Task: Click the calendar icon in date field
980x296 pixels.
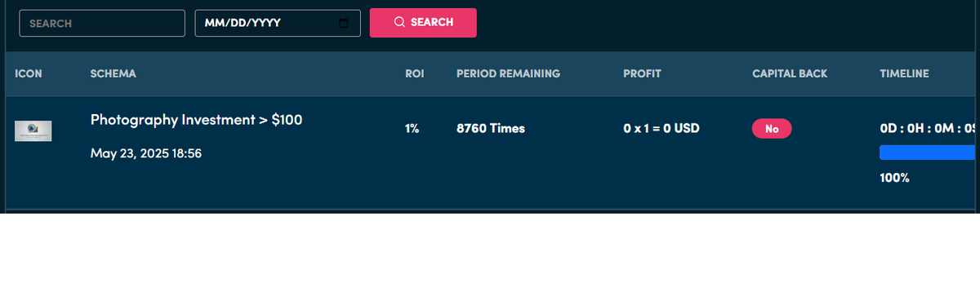Action: click(344, 23)
